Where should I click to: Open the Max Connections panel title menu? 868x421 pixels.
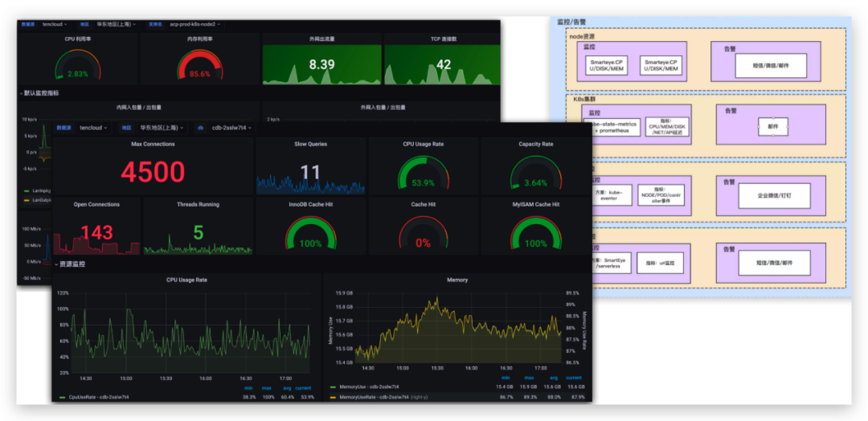tap(153, 144)
